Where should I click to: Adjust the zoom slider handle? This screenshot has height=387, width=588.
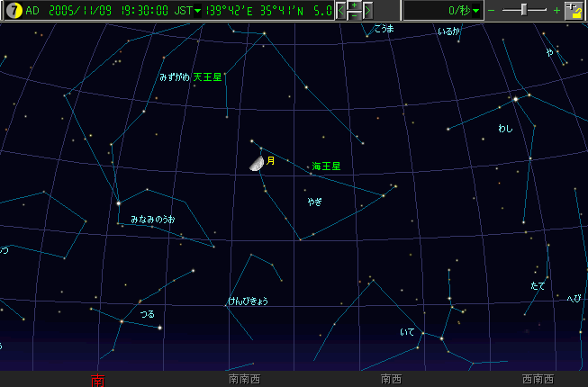tap(524, 10)
